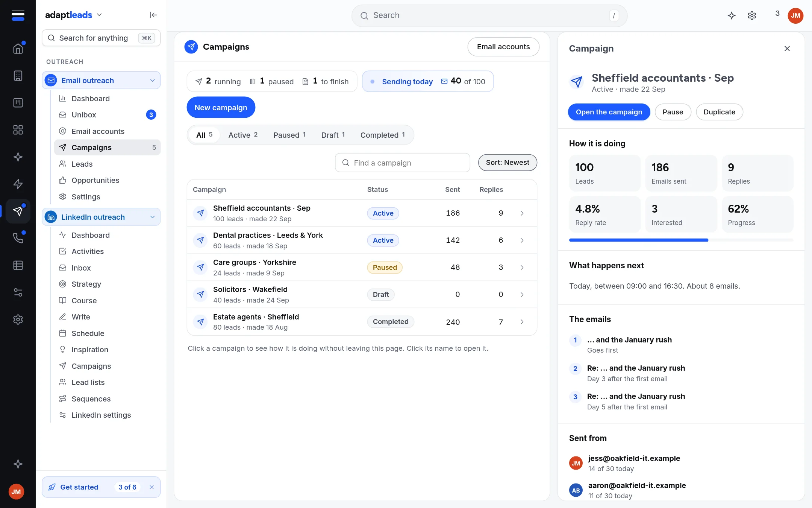This screenshot has height=508, width=812.
Task: Click the building icon in the left rail
Action: point(18,76)
